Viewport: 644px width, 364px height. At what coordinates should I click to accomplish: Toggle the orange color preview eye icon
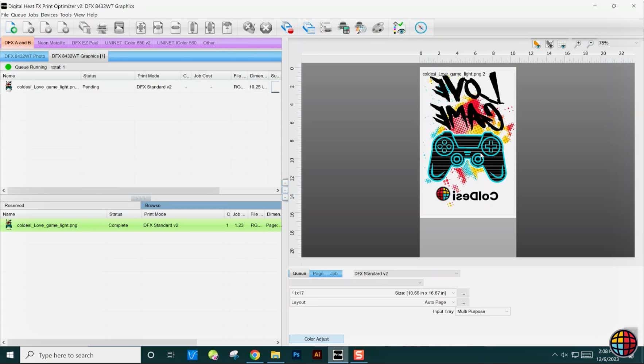click(x=537, y=44)
